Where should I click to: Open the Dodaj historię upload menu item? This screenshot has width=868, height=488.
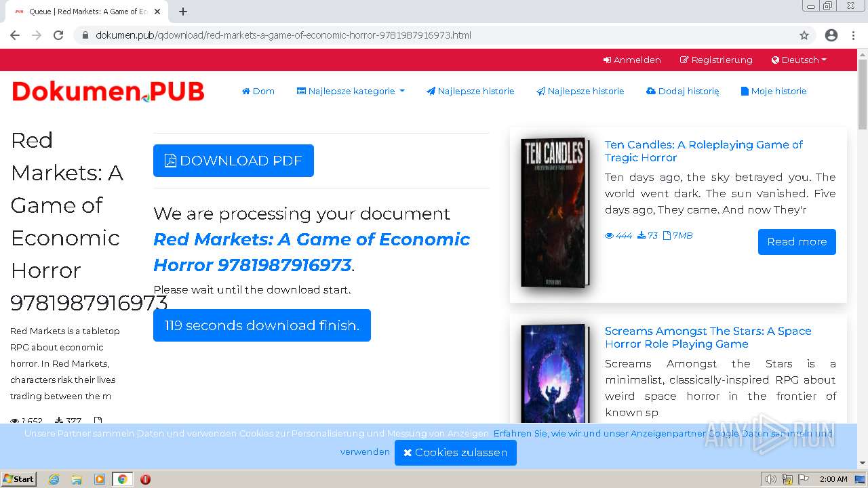683,91
